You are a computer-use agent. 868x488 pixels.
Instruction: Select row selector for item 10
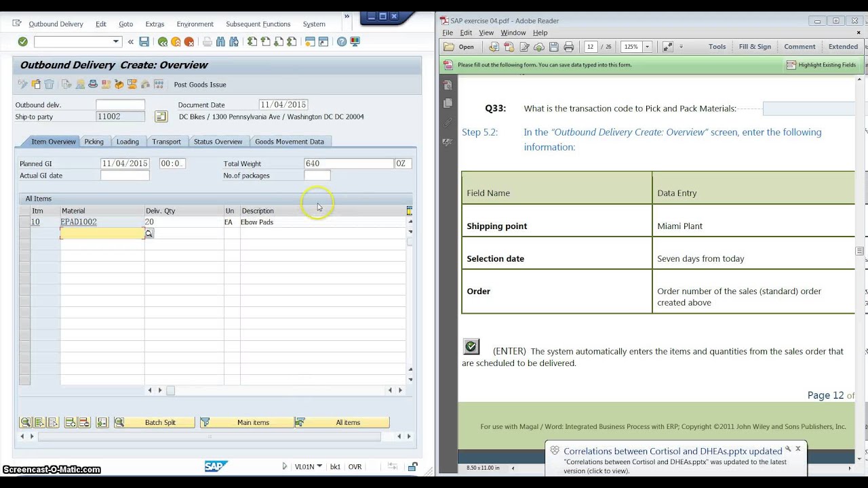pyautogui.click(x=24, y=222)
